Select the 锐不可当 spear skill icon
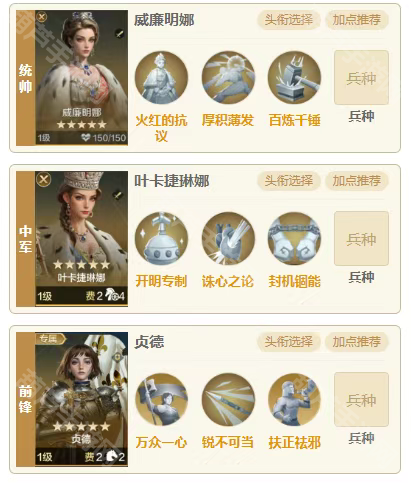411x483 pixels. [228, 400]
